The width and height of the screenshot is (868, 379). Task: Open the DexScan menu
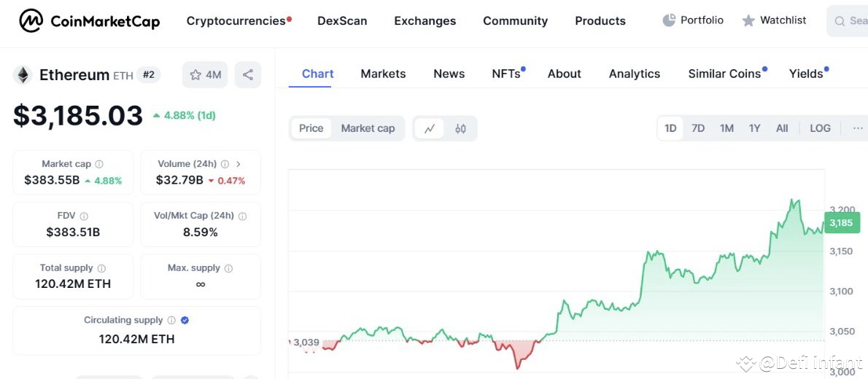click(x=342, y=21)
